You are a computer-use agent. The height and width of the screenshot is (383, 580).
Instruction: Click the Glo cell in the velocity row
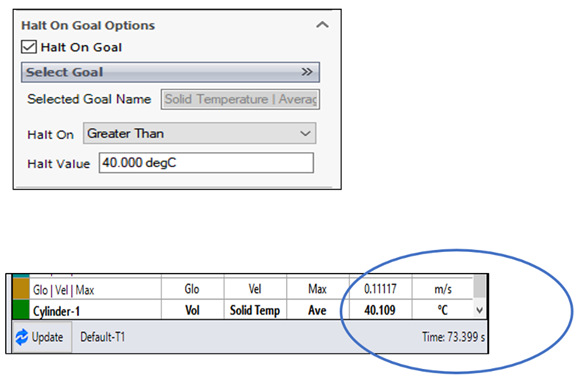192,289
